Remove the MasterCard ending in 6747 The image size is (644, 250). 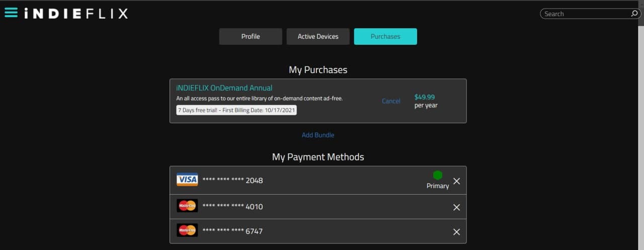click(456, 232)
